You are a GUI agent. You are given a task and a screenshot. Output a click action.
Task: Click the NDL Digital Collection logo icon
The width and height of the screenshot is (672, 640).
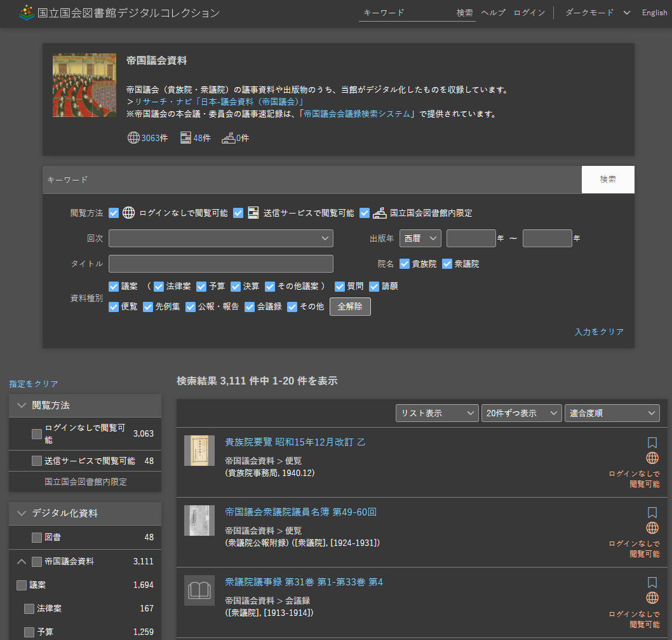[26, 13]
